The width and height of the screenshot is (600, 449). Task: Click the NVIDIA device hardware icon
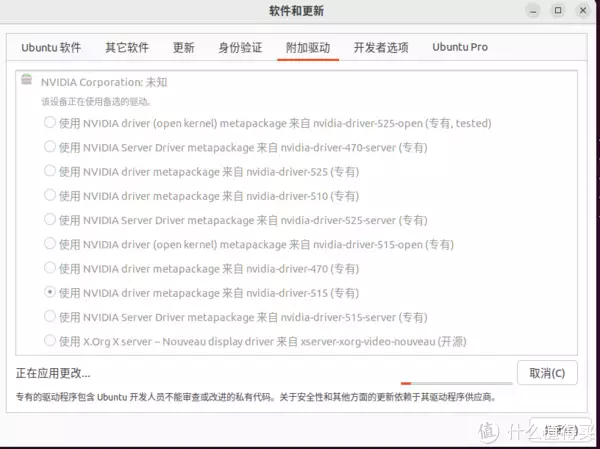[x=26, y=79]
